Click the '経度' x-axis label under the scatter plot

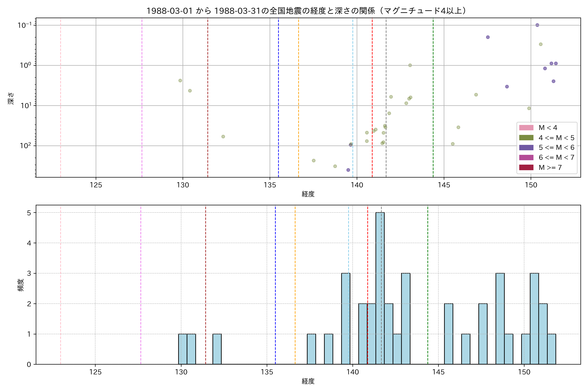(x=308, y=194)
